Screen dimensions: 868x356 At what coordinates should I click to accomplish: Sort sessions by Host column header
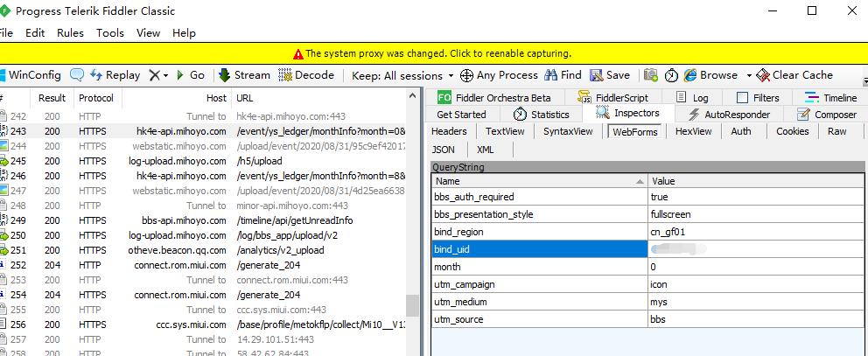(x=177, y=98)
